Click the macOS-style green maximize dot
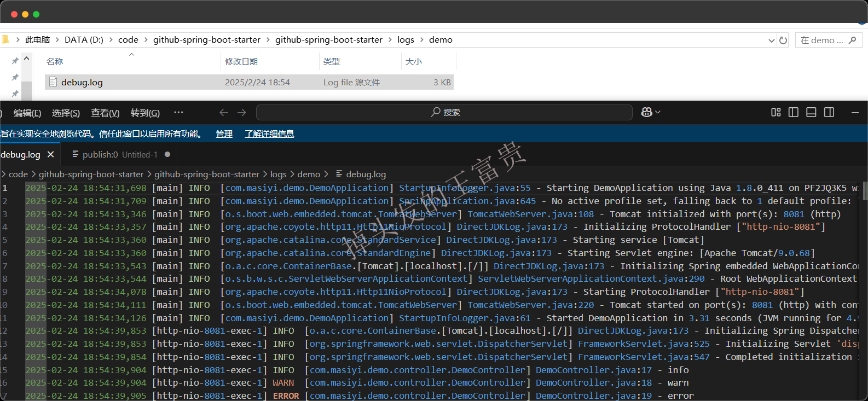 (36, 14)
